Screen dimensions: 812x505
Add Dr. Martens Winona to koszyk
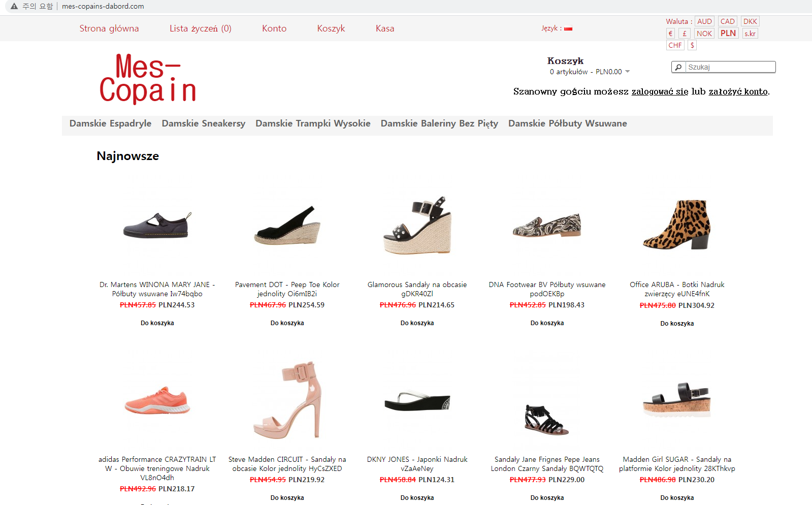click(x=157, y=323)
